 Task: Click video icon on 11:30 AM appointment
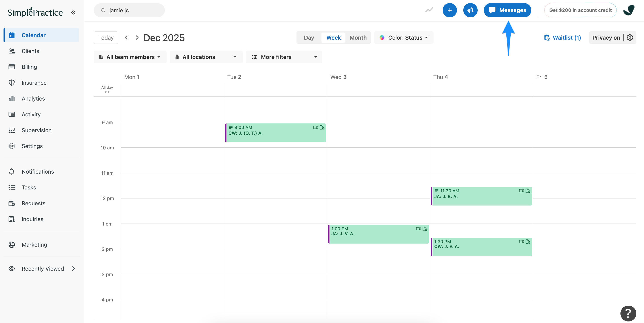point(521,191)
